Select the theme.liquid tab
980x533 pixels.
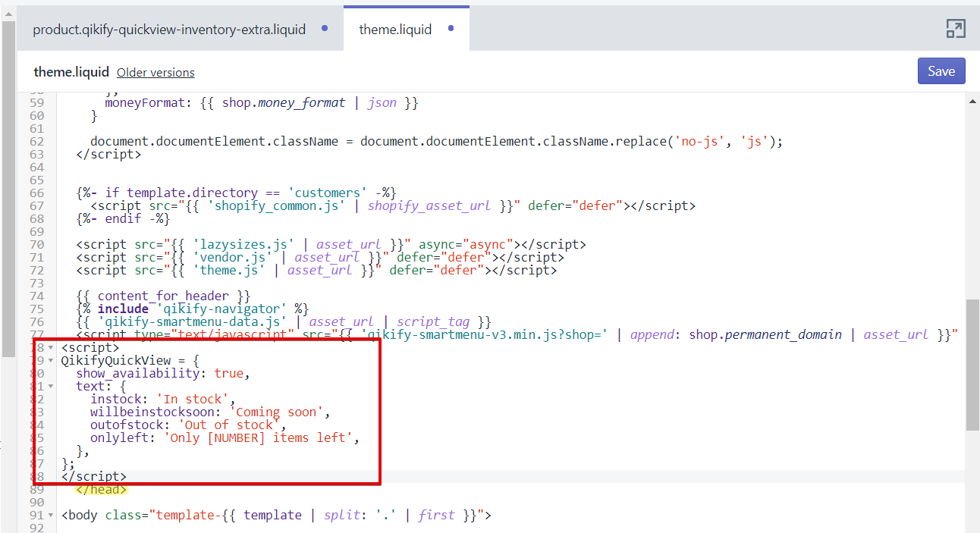coord(395,30)
